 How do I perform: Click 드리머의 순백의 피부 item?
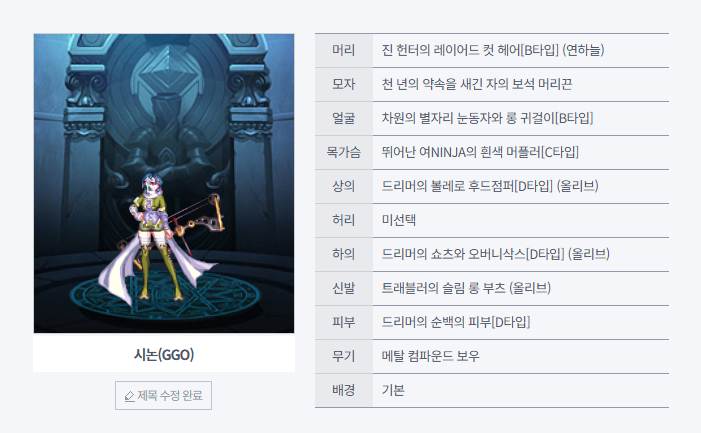click(456, 322)
